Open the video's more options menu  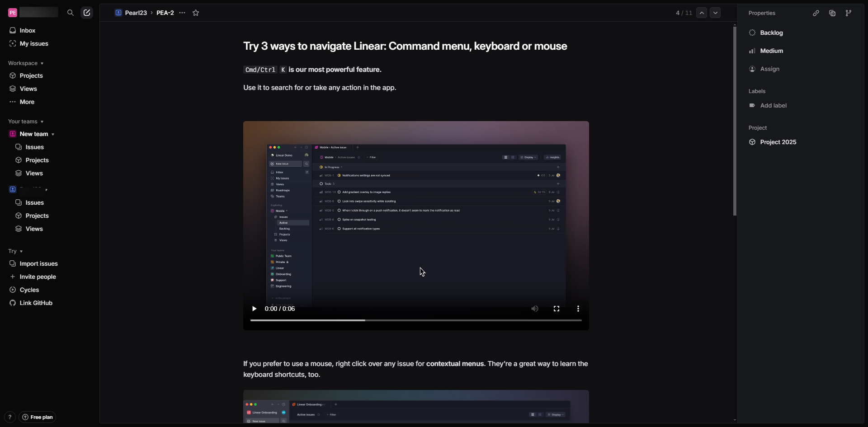[x=578, y=309]
